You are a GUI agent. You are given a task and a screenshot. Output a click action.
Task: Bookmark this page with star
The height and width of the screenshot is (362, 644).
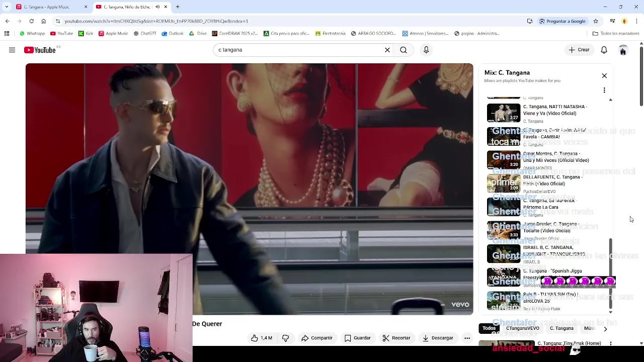[596, 21]
